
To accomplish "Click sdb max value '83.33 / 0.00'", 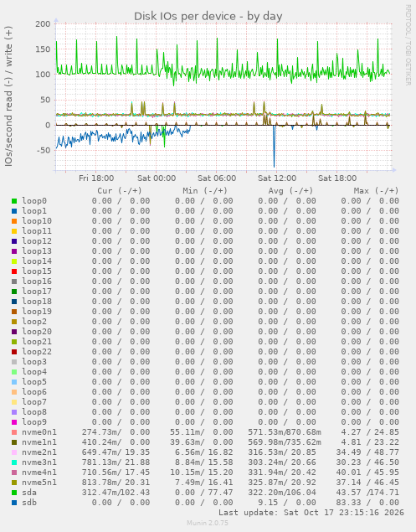I will point(367,503).
